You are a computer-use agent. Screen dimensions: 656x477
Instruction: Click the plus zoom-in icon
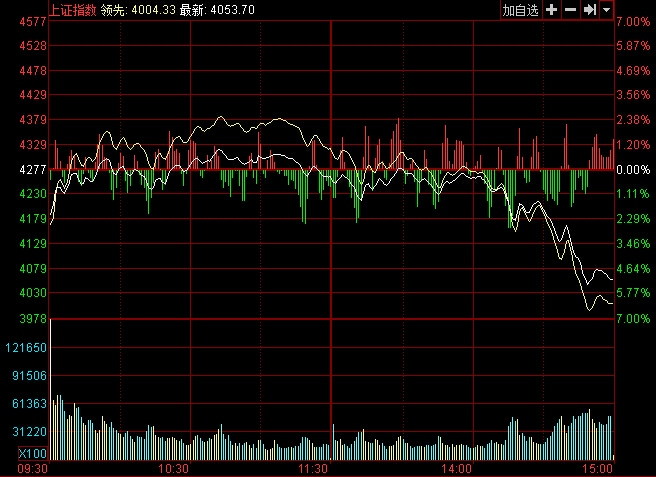(551, 10)
